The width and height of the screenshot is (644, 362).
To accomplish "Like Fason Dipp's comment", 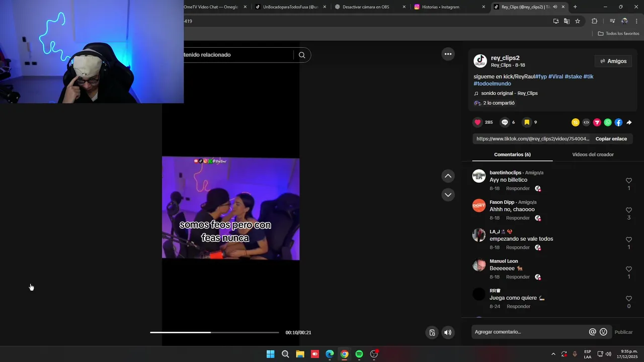I will coord(629,210).
